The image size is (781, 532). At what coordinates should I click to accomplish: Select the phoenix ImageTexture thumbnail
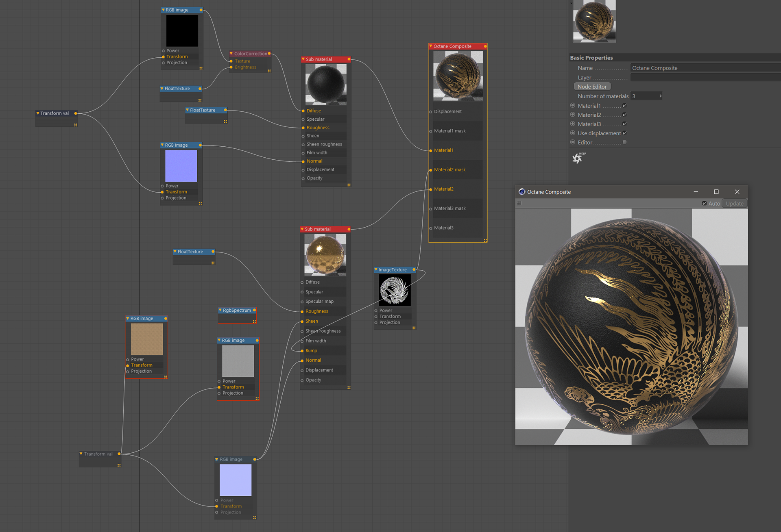395,290
